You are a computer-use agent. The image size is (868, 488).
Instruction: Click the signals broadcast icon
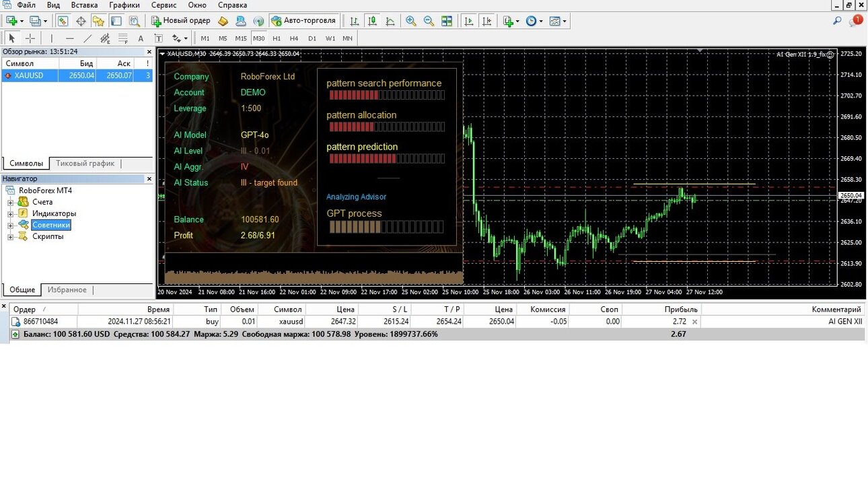click(258, 21)
